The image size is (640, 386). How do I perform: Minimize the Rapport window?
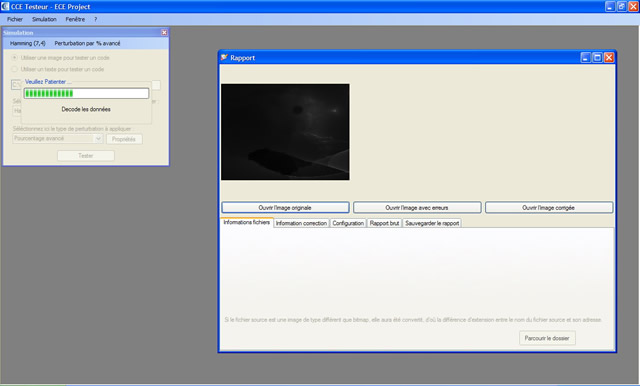pyautogui.click(x=586, y=58)
